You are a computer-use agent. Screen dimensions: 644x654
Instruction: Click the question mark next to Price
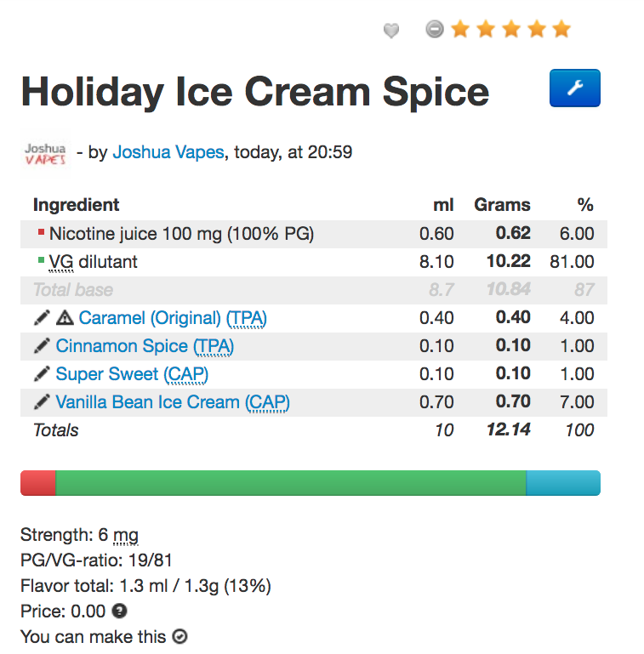[121, 611]
